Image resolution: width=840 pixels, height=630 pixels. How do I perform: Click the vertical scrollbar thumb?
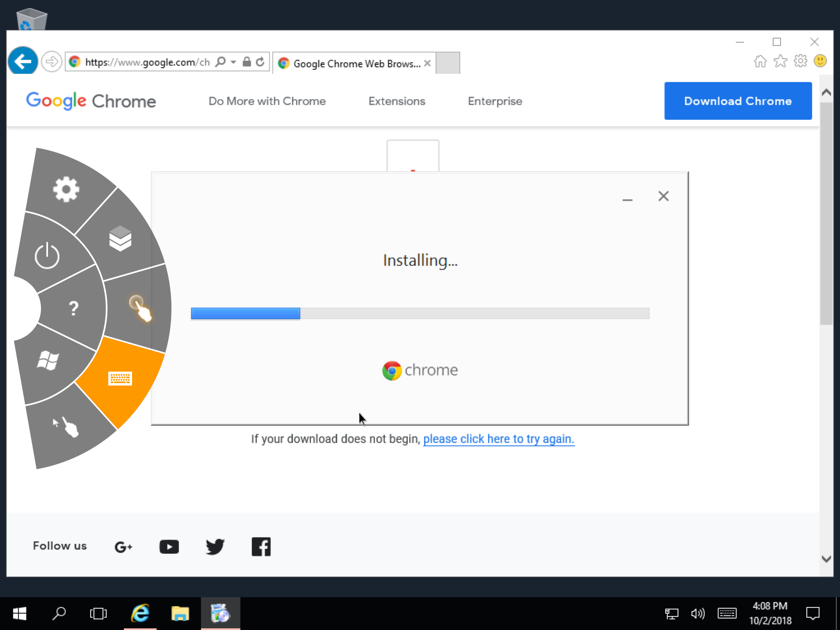coord(826,213)
